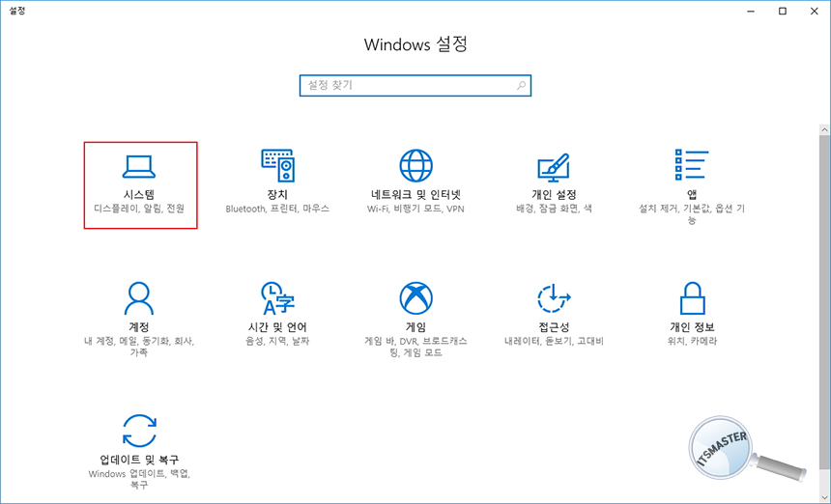Click the 네트워크 및 인터넷 label

pyautogui.click(x=415, y=195)
